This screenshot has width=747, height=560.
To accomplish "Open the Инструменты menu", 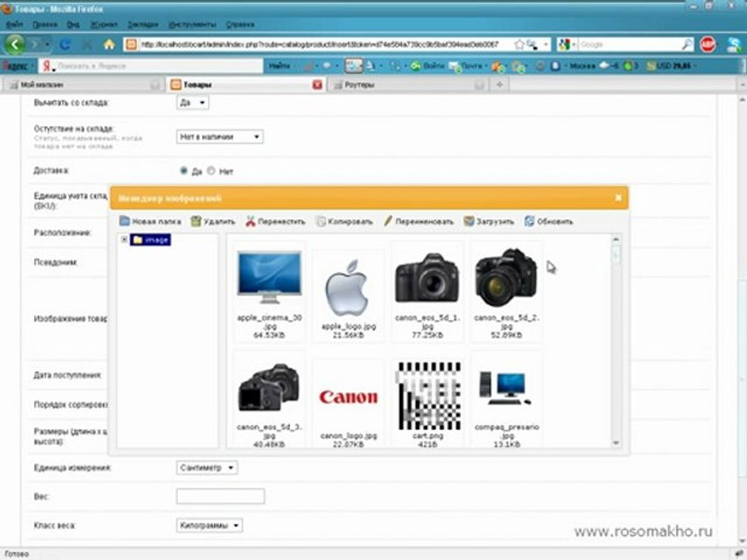I will [x=192, y=24].
